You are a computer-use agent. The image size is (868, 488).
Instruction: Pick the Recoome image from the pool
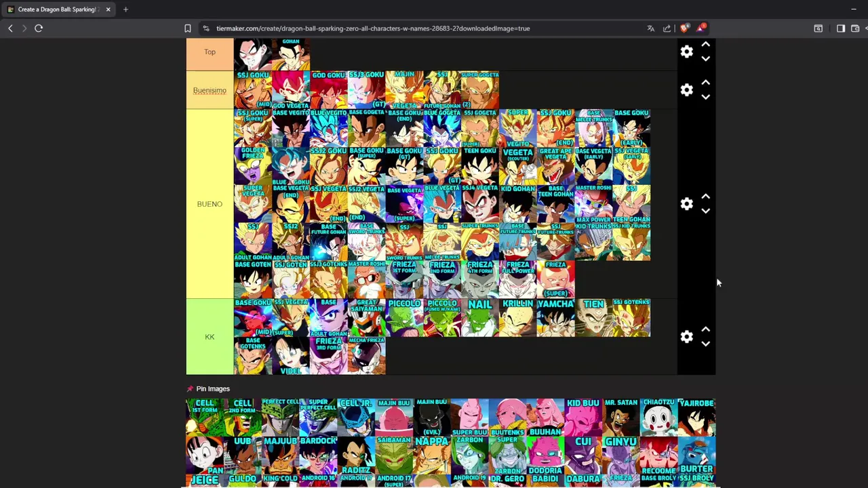[x=659, y=455]
